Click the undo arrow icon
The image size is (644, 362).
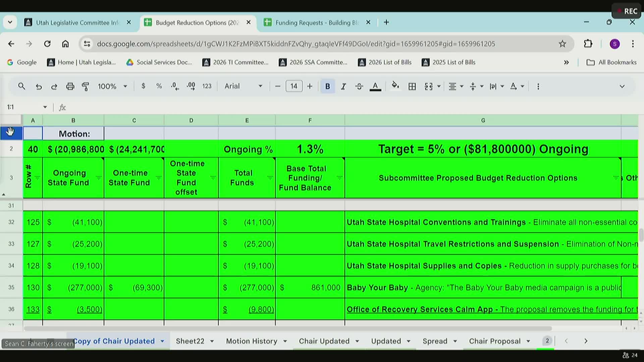click(x=39, y=86)
